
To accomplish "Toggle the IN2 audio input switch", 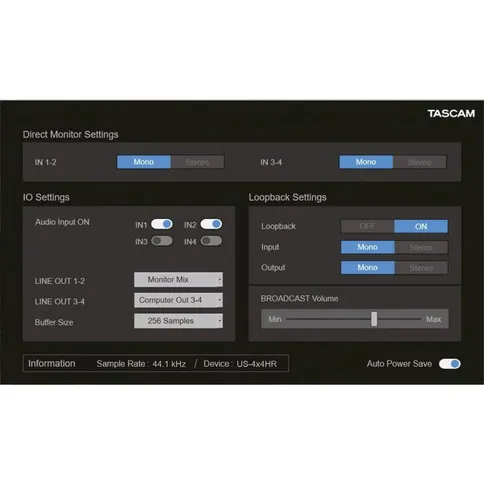I will (x=211, y=224).
